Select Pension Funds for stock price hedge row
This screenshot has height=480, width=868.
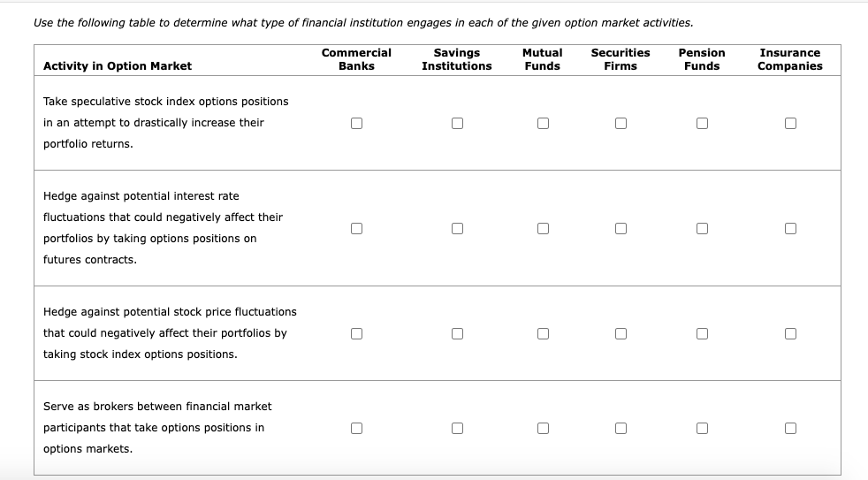[702, 333]
